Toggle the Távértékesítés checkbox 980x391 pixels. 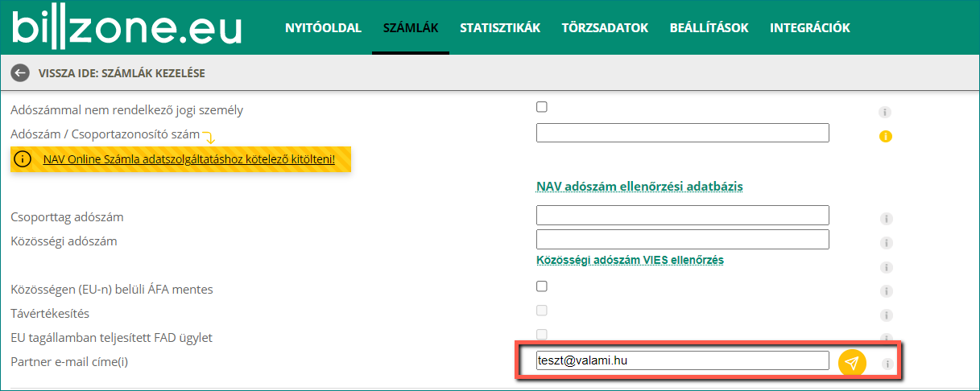tap(542, 310)
